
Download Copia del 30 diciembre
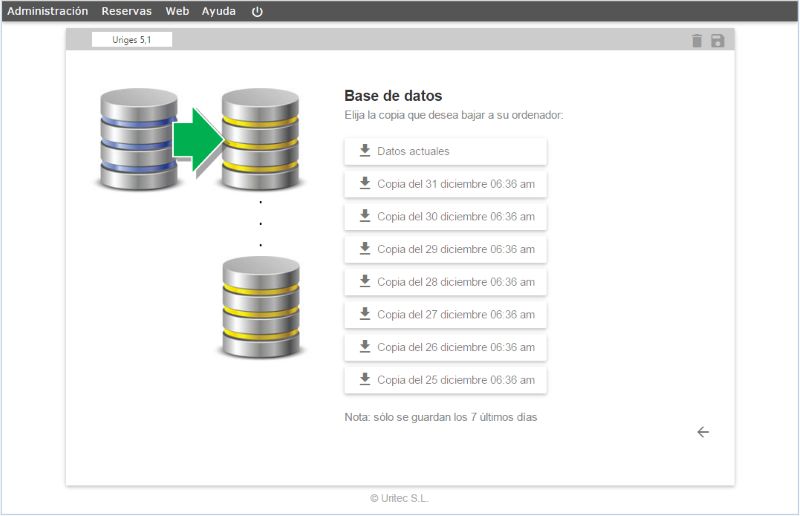[445, 216]
